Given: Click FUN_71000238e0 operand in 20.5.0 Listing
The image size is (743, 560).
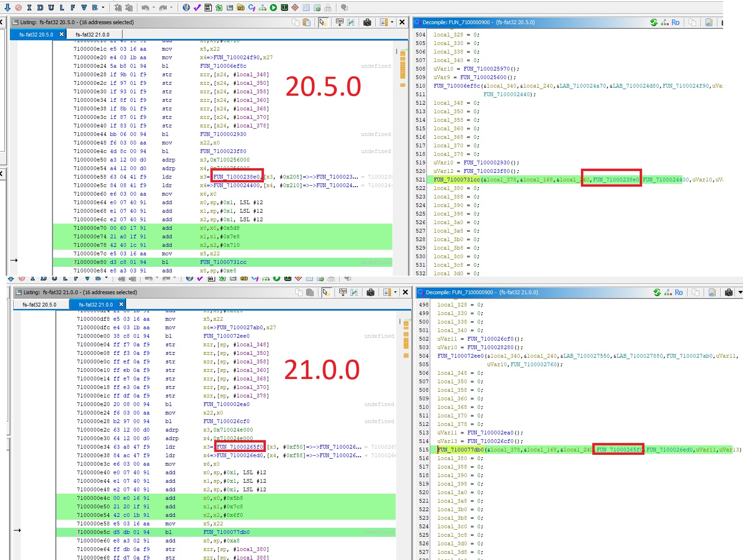Looking at the screenshot, I should (x=236, y=177).
